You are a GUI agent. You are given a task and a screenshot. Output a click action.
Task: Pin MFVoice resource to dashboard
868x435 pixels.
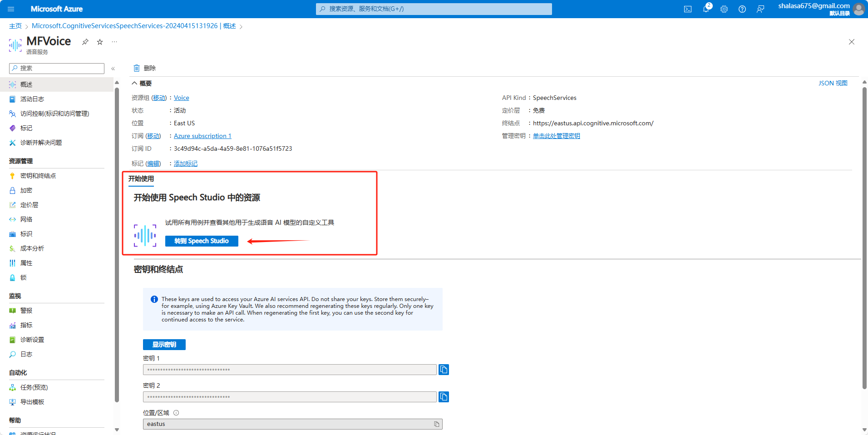[x=85, y=42]
